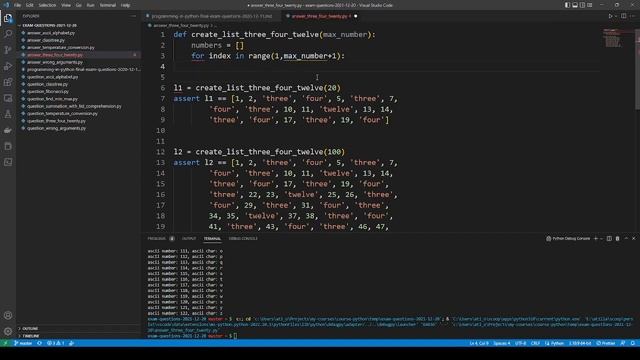640x360 pixels.
Task: Open the Explorer view in activity bar
Action: pos(8,18)
